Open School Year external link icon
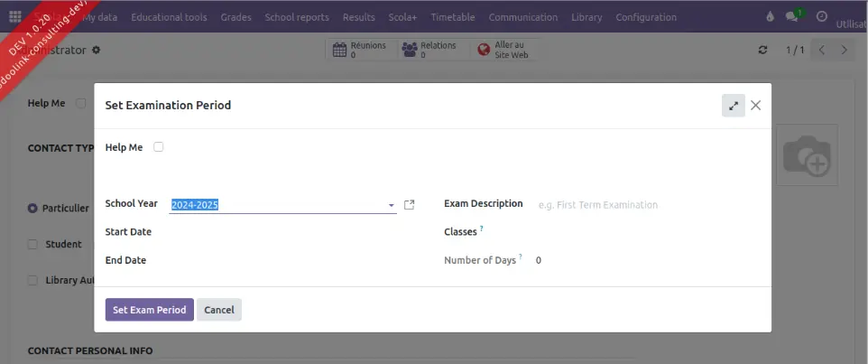This screenshot has height=364, width=868. pos(409,205)
